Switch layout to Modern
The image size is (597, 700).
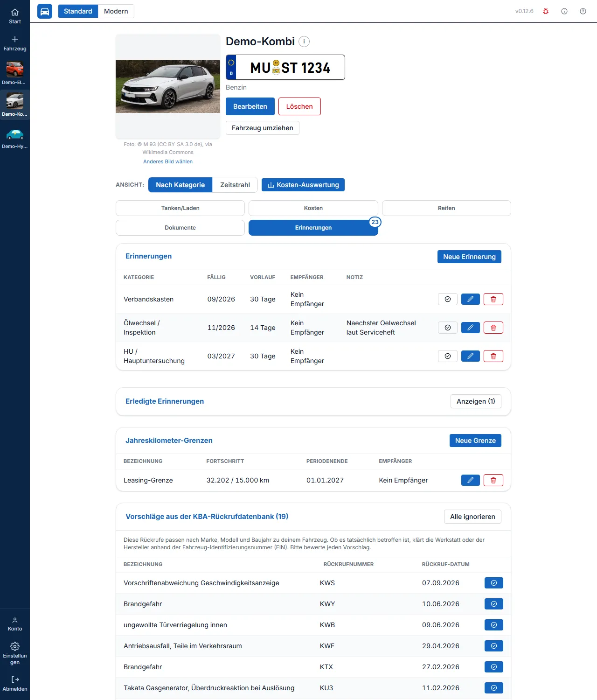116,11
